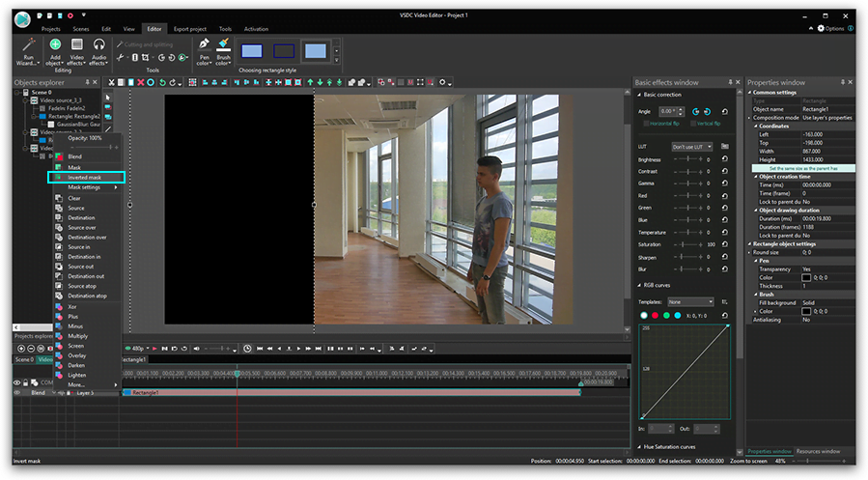The width and height of the screenshot is (868, 480).
Task: Toggle visibility eye of the COM track
Action: point(17,382)
